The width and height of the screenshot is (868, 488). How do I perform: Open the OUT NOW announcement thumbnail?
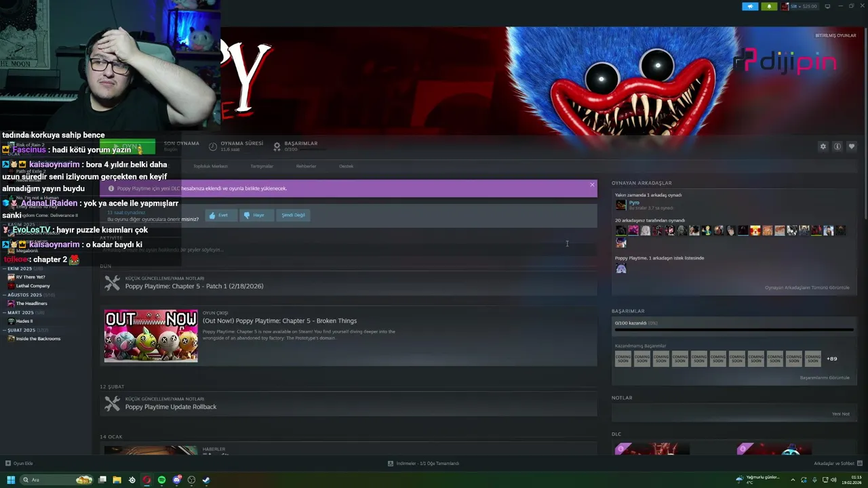click(x=151, y=335)
